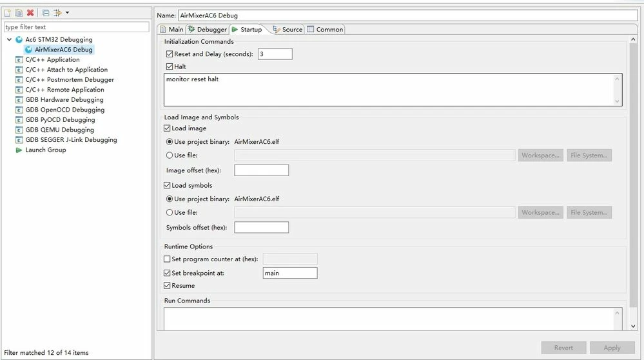
Task: Click the Launch Group green arrow icon
Action: click(x=19, y=150)
